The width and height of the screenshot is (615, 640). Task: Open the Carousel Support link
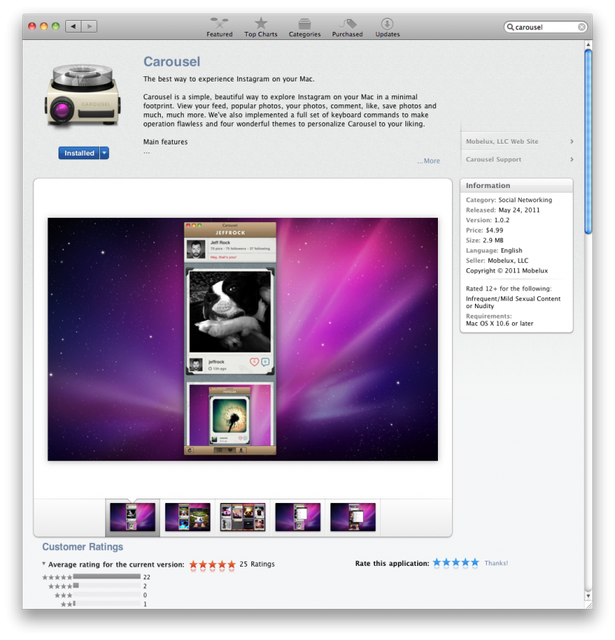point(493,159)
